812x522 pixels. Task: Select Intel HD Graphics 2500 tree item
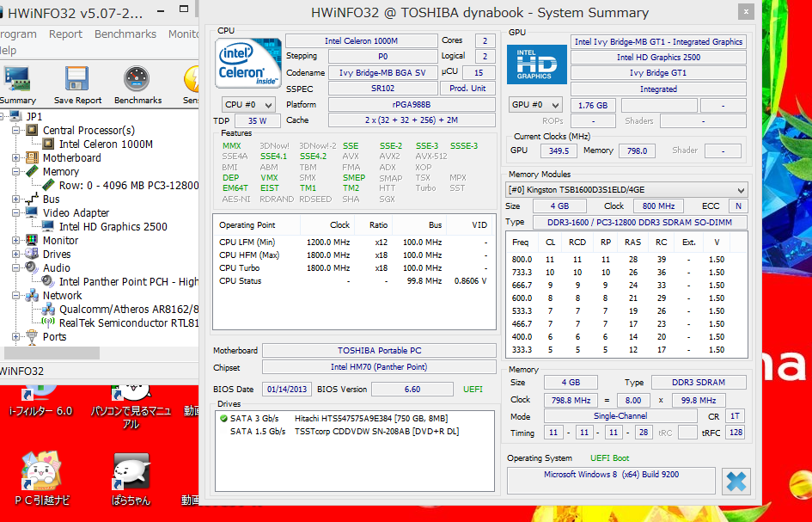tap(113, 226)
